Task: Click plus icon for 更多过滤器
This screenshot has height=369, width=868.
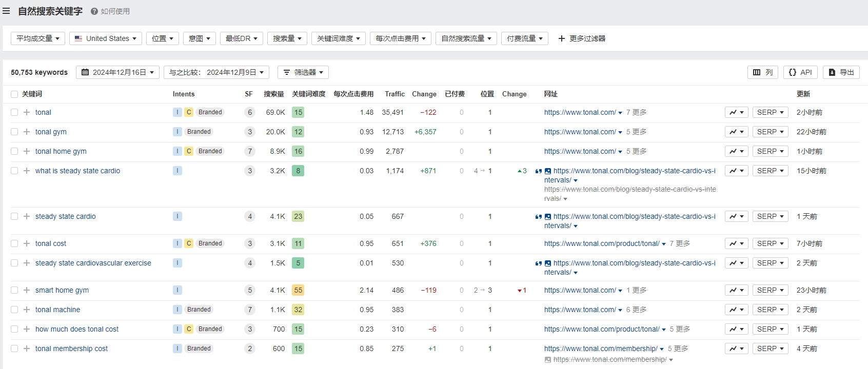Action: click(x=562, y=38)
